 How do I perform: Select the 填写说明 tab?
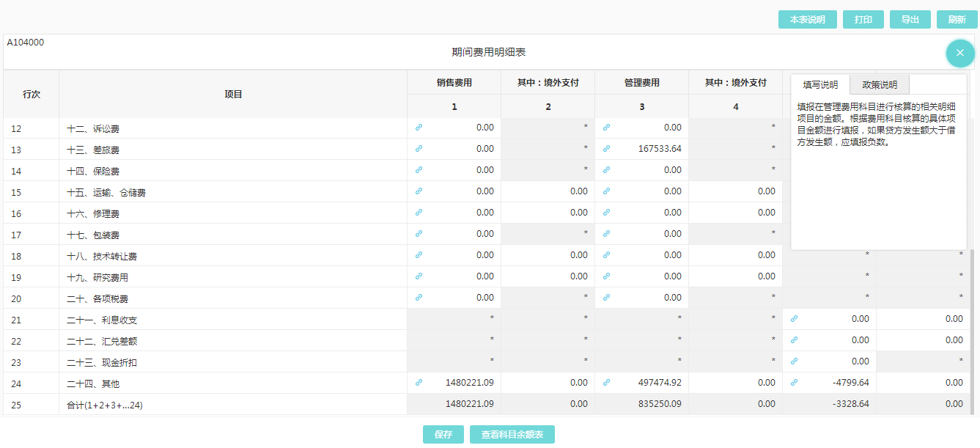tap(820, 84)
